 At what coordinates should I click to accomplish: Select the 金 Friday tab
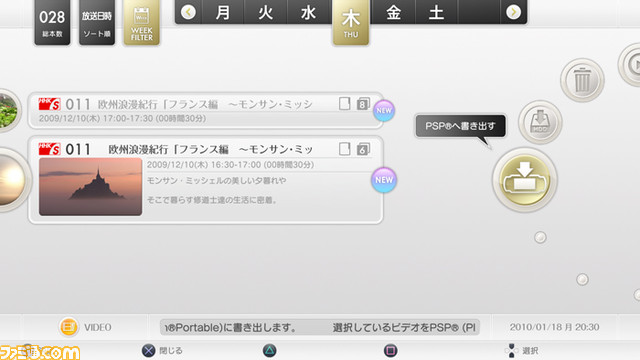click(x=393, y=12)
